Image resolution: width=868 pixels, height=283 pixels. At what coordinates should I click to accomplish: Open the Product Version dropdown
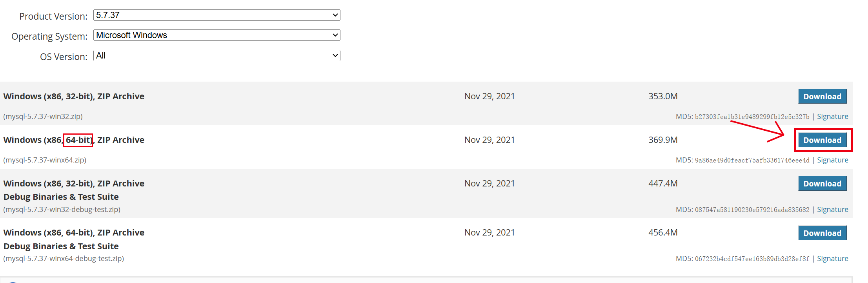[217, 15]
